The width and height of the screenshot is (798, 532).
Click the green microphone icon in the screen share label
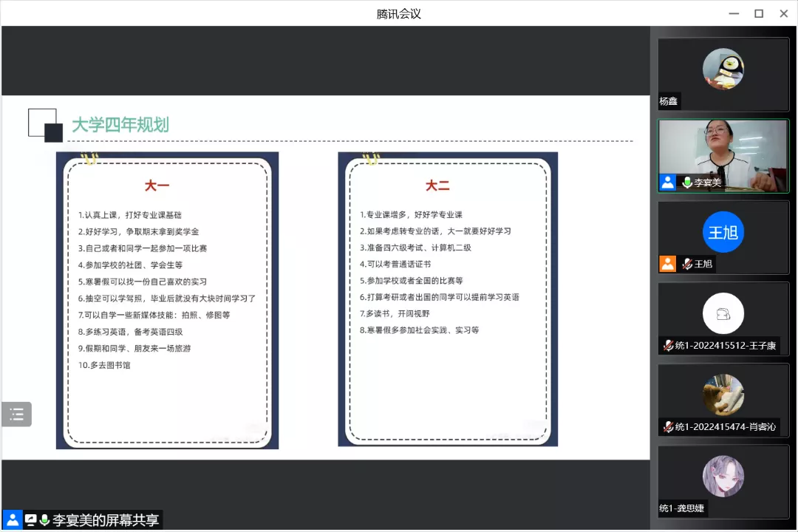pos(44,520)
